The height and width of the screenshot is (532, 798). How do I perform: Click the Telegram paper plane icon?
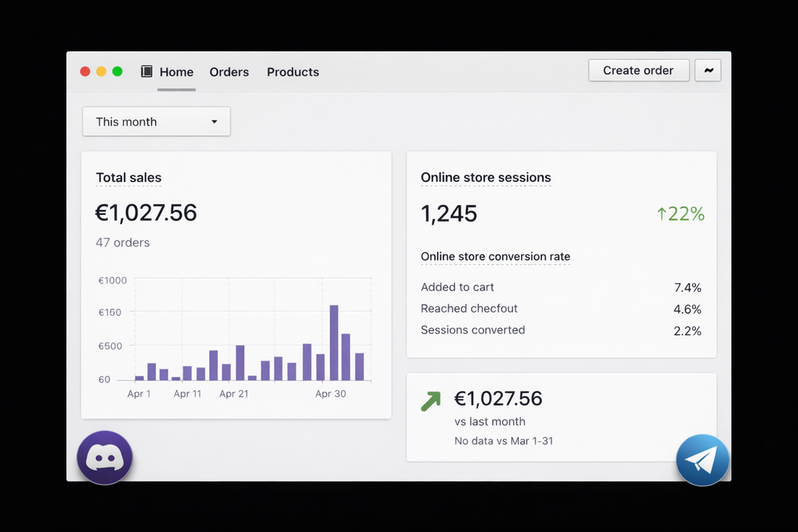pos(702,460)
